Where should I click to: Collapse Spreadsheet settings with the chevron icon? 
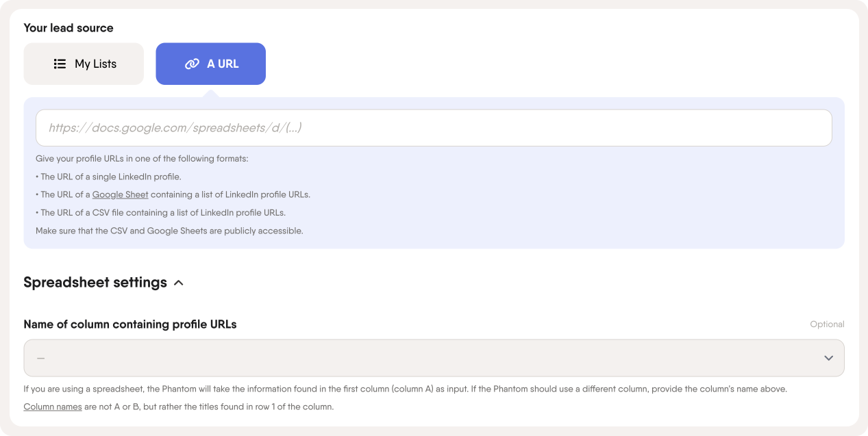click(x=179, y=283)
